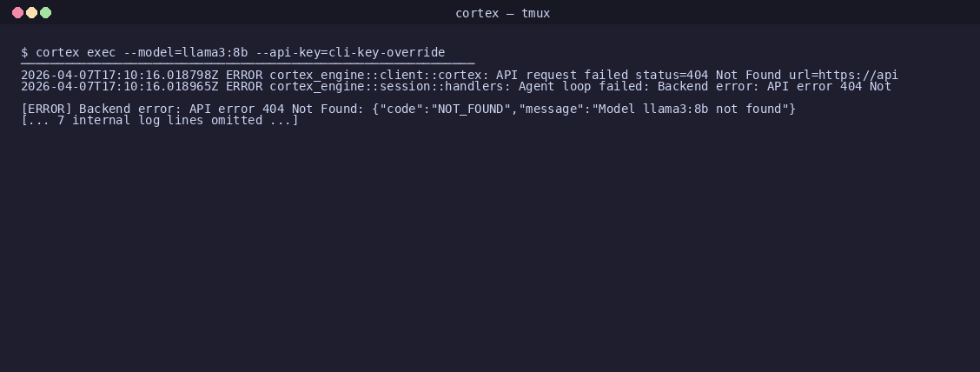
Task: Click the dollar prompt symbol
Action: [24, 52]
